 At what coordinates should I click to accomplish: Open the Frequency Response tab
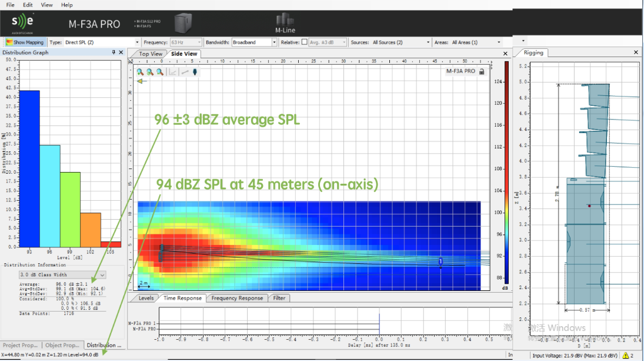237,298
